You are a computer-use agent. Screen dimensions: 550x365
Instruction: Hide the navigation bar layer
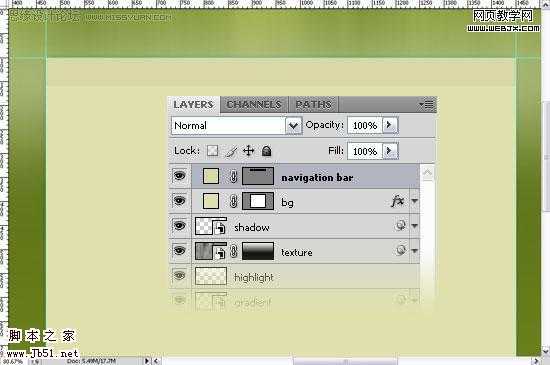(180, 175)
